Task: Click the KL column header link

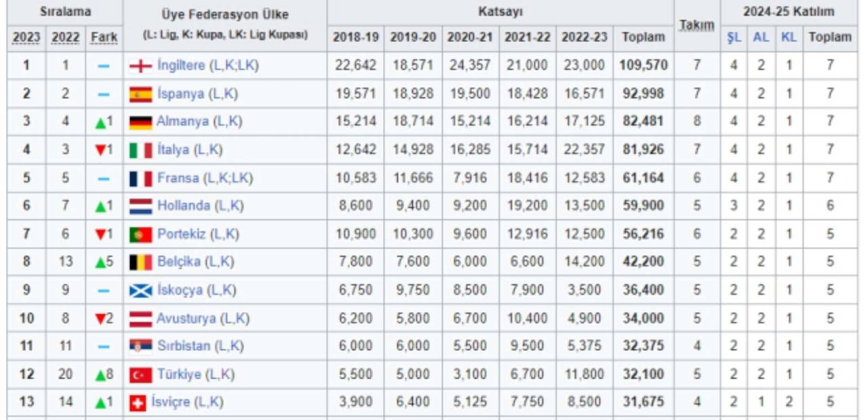Action: pos(789,37)
